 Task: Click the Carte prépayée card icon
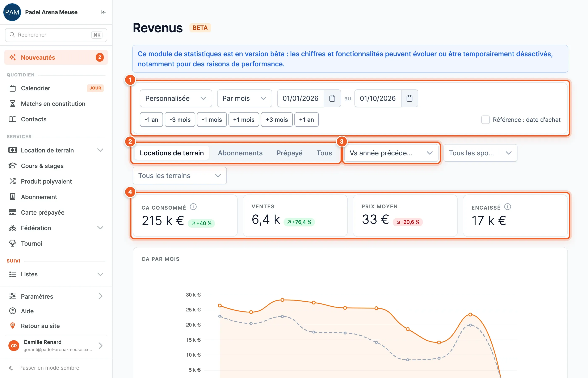pos(13,212)
